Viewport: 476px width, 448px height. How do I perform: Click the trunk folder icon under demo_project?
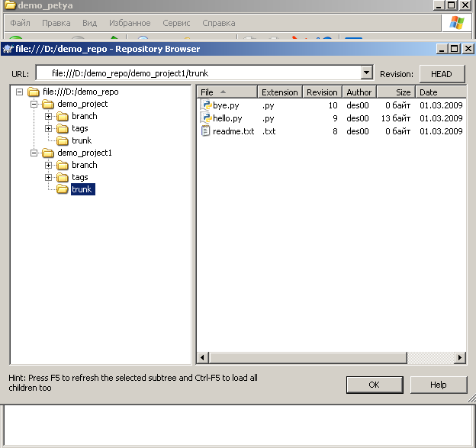pos(63,140)
